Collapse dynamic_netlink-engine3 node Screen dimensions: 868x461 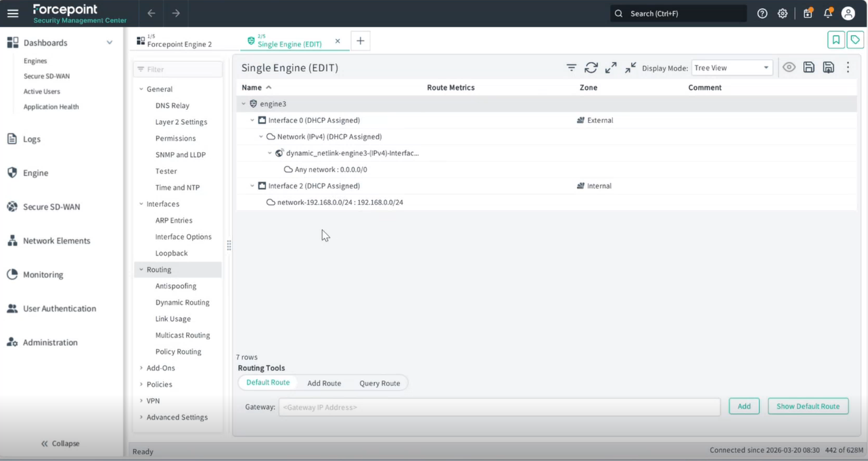pos(270,153)
